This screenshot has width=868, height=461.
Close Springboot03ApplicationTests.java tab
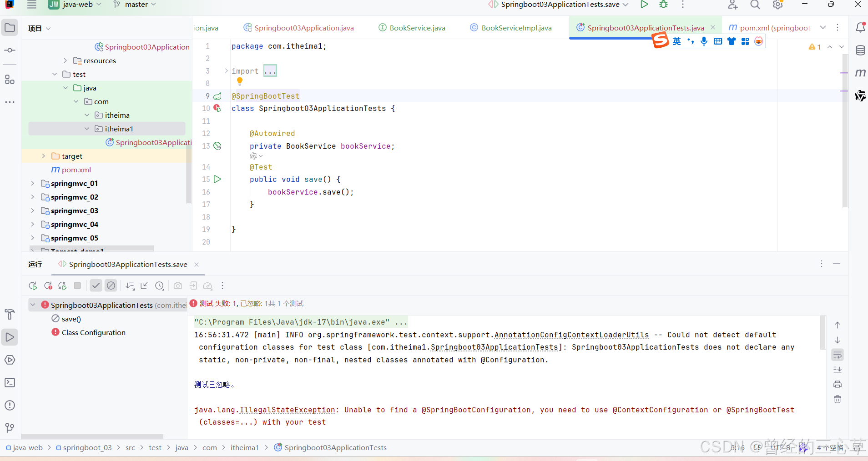click(x=713, y=28)
